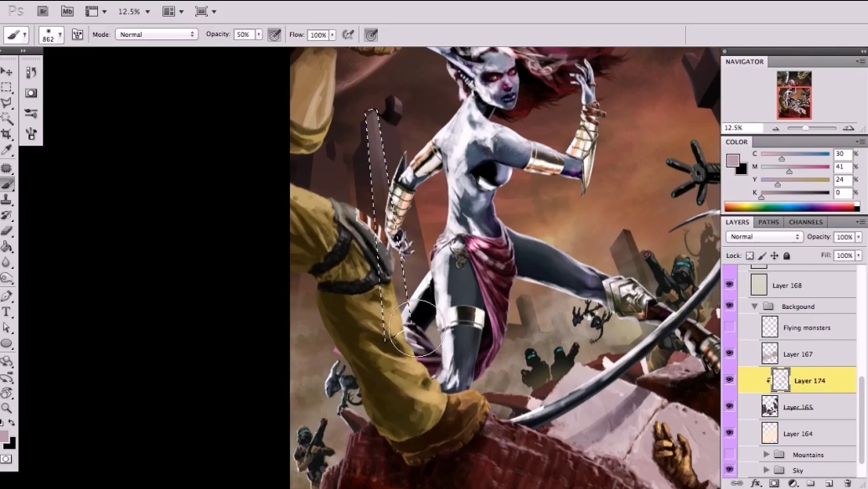
Task: Select the Zoom tool
Action: click(7, 409)
